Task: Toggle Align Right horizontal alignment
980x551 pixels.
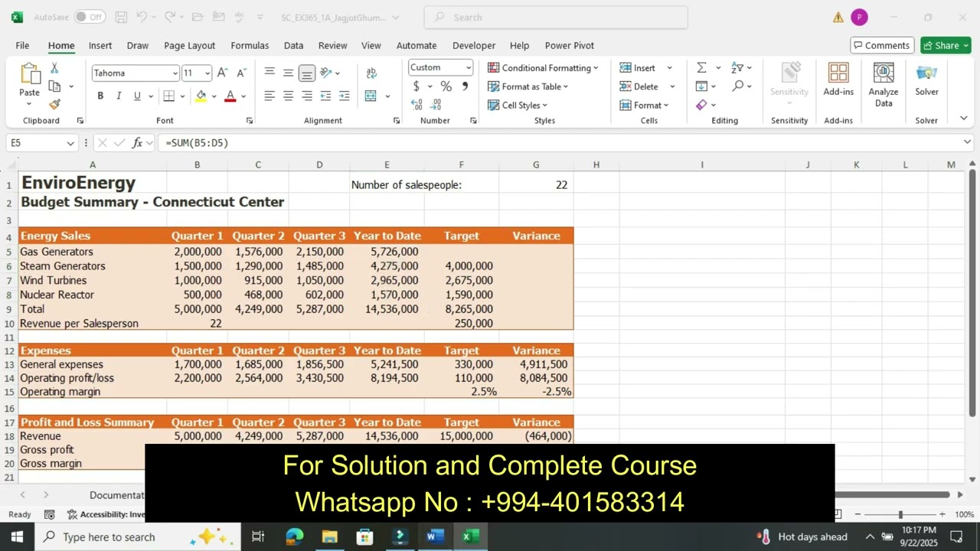Action: tap(307, 96)
